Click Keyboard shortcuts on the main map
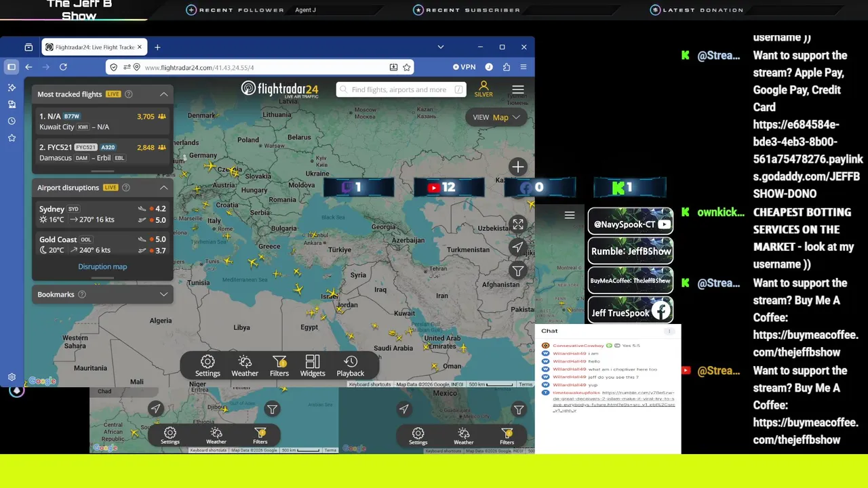This screenshot has width=868, height=488. [370, 384]
